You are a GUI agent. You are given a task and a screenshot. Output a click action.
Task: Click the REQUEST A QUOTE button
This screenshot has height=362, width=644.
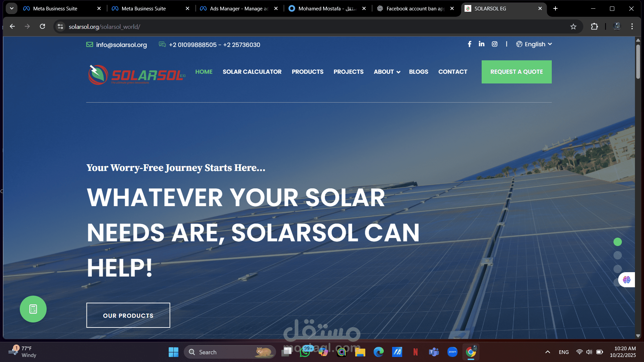pos(516,72)
